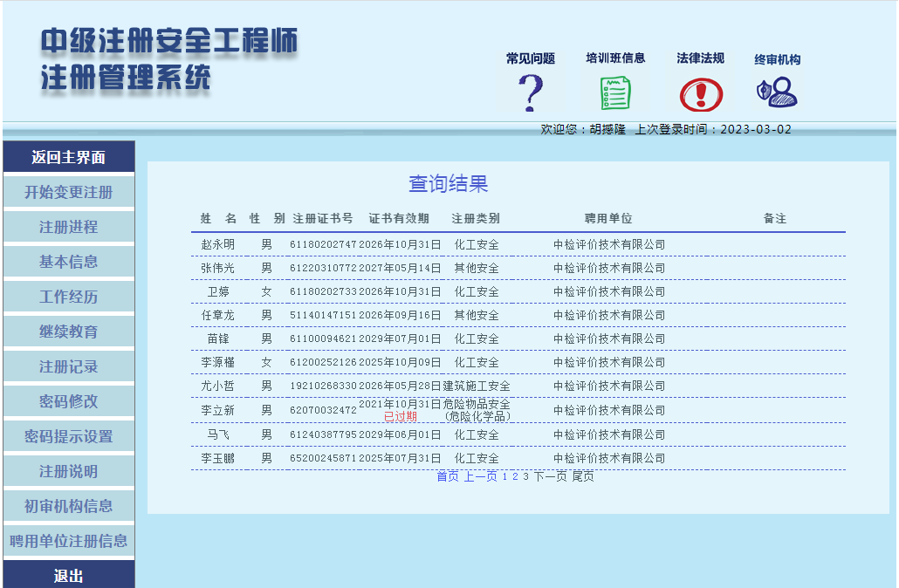View 基本信息 from the sidebar
This screenshot has height=588, width=899.
68,261
